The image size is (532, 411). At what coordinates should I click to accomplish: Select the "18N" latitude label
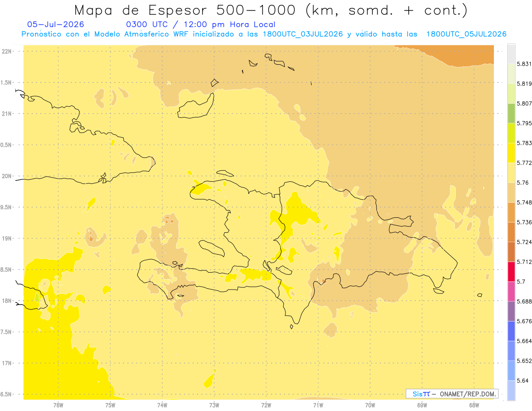click(7, 301)
